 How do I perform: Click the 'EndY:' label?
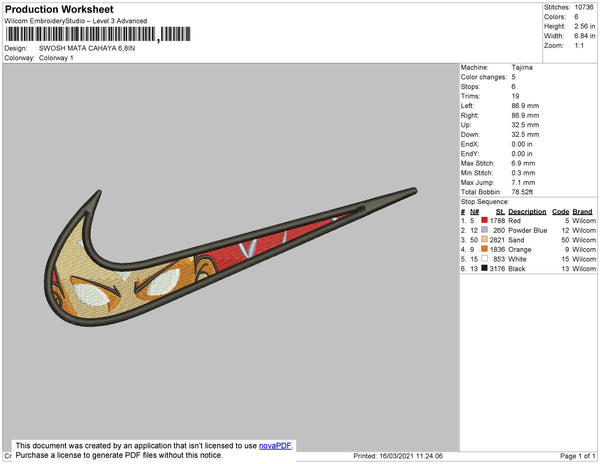tap(470, 154)
